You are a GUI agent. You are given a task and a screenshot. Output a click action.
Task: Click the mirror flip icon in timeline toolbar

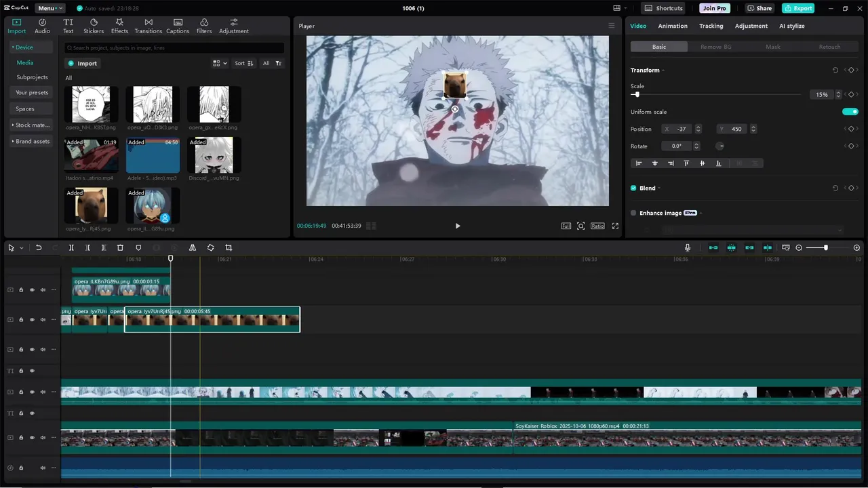[x=193, y=247]
